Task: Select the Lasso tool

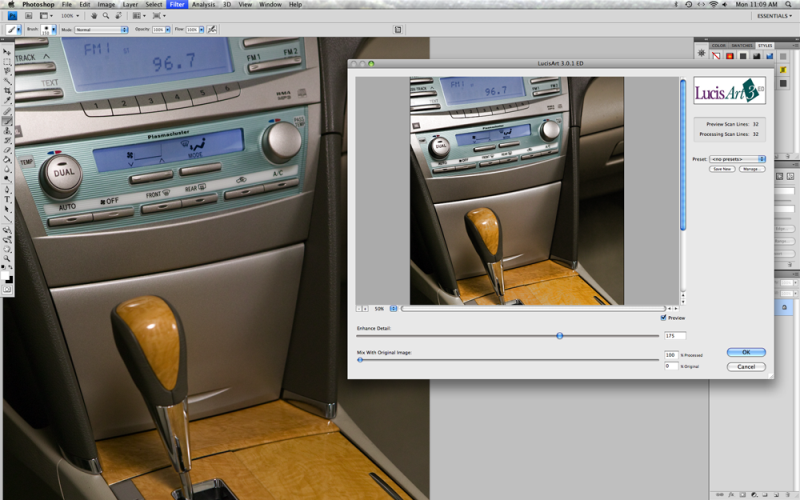Action: point(7,71)
